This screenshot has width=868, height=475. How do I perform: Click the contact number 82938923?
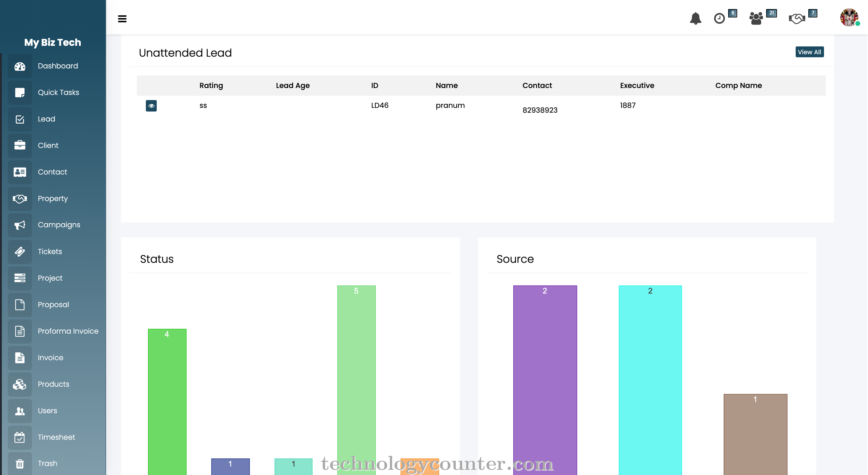coord(540,110)
